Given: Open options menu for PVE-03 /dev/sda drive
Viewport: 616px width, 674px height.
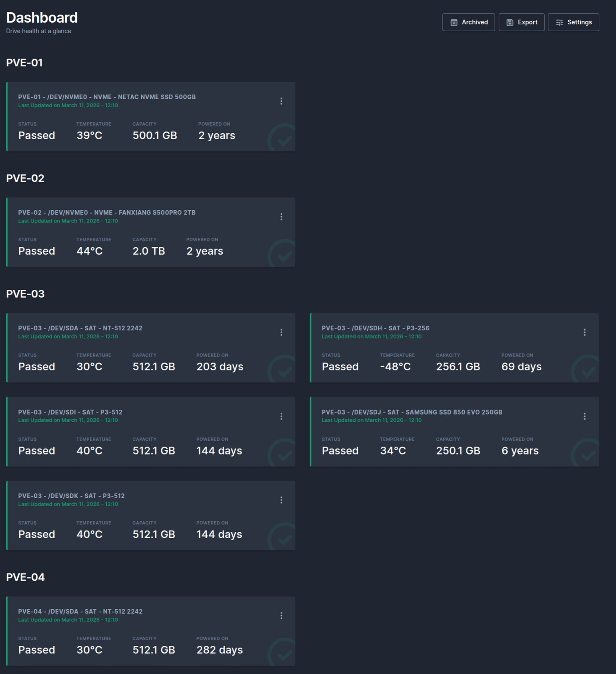Looking at the screenshot, I should tap(281, 333).
